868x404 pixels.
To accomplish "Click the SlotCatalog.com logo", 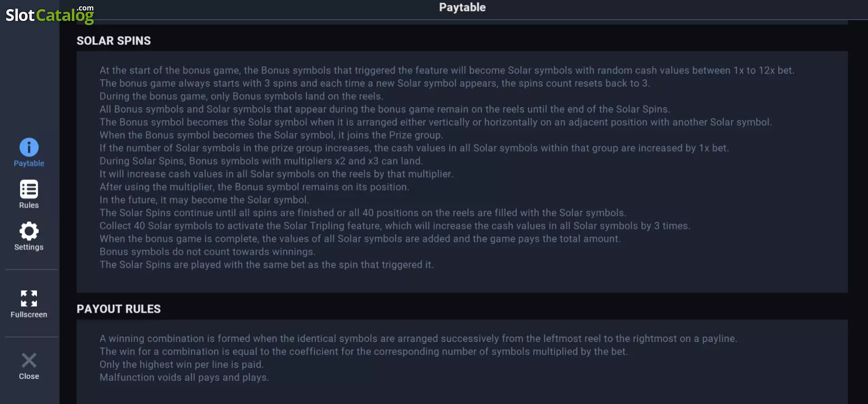I will click(x=50, y=14).
